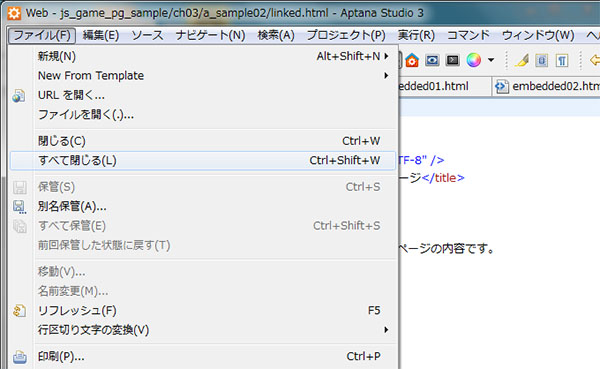Toggle the show whitespace pilcrow icon
Image resolution: width=600 pixels, height=369 pixels.
pos(562,60)
